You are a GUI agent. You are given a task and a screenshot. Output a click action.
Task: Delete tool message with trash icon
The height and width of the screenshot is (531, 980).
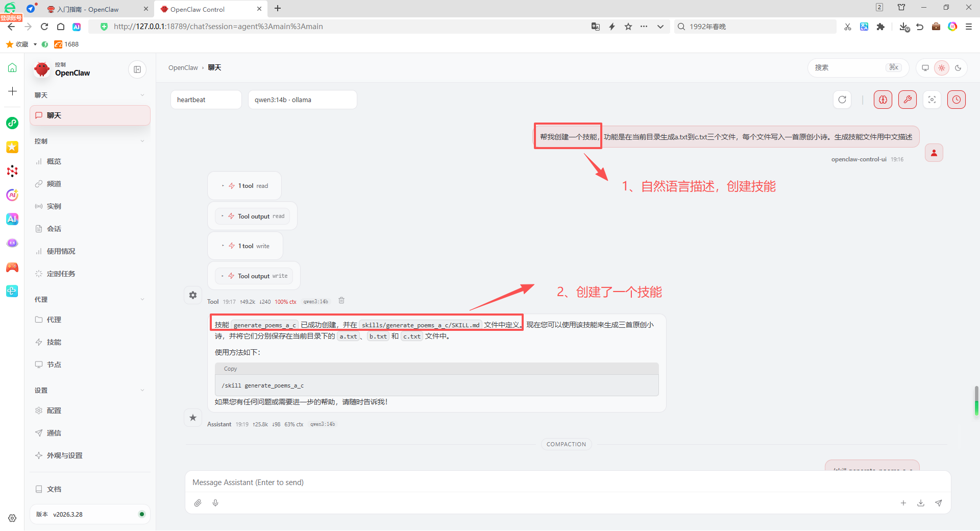[x=341, y=301]
